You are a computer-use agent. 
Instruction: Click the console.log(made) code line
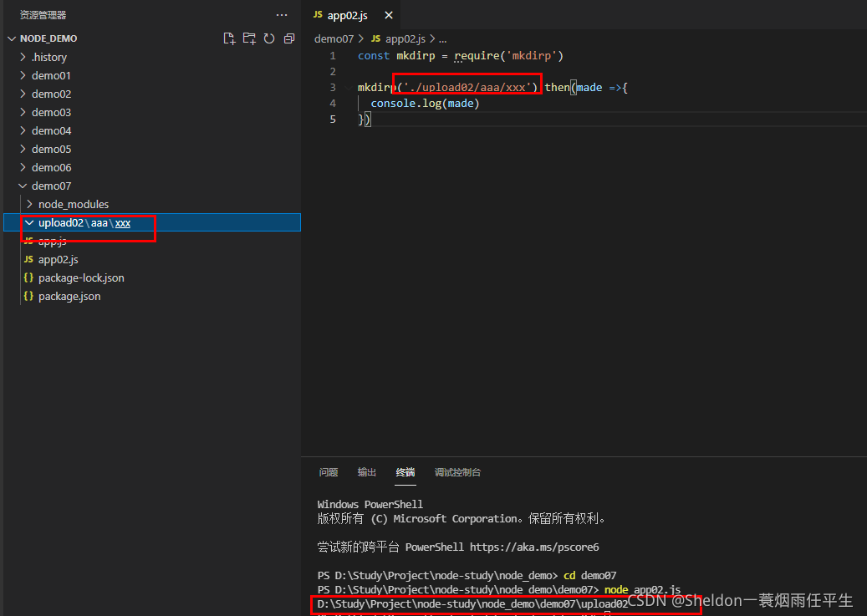click(x=425, y=104)
